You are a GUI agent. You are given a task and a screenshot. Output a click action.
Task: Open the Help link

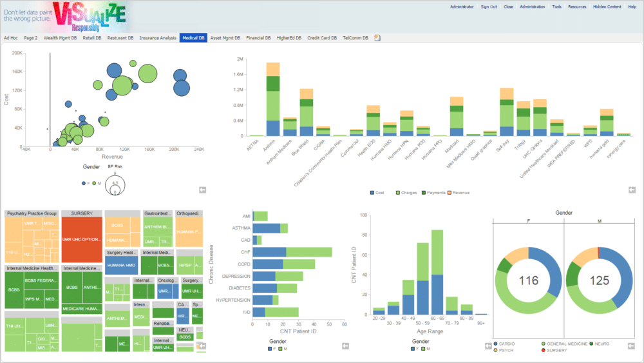[x=632, y=6]
